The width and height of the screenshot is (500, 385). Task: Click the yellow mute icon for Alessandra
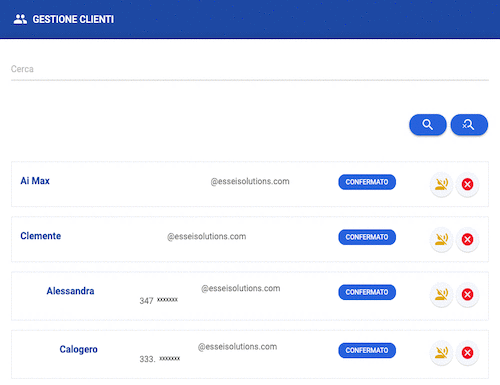(441, 294)
